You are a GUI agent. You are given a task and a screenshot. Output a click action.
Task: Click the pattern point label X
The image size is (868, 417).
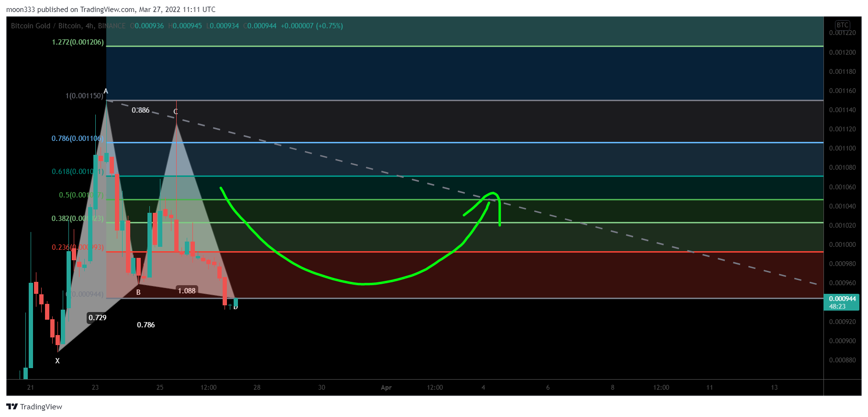tap(57, 361)
